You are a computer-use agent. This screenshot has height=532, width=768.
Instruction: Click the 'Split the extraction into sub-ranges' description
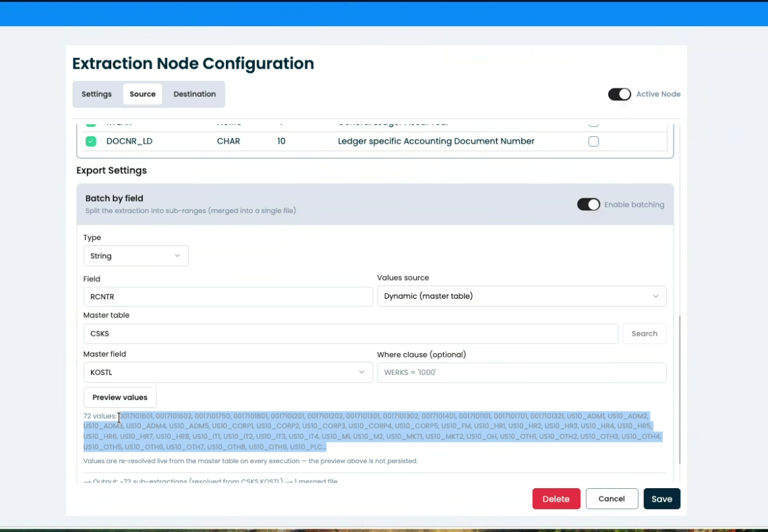[x=191, y=210]
